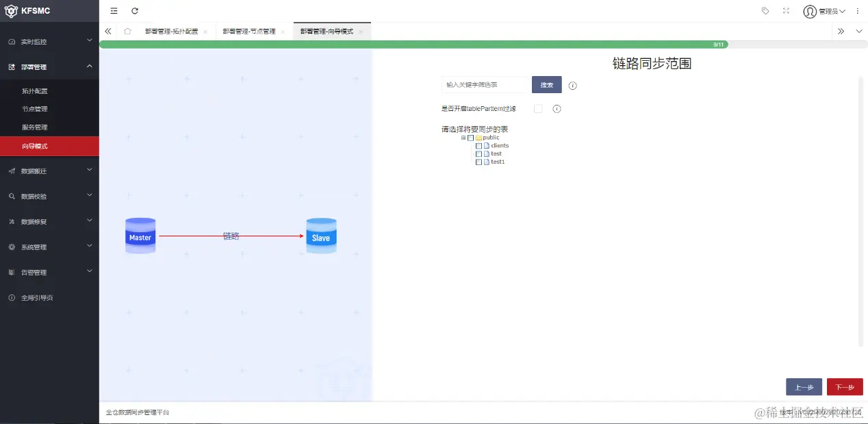The image size is (868, 424).
Task: Click the tag icon in the top bar
Action: [765, 11]
